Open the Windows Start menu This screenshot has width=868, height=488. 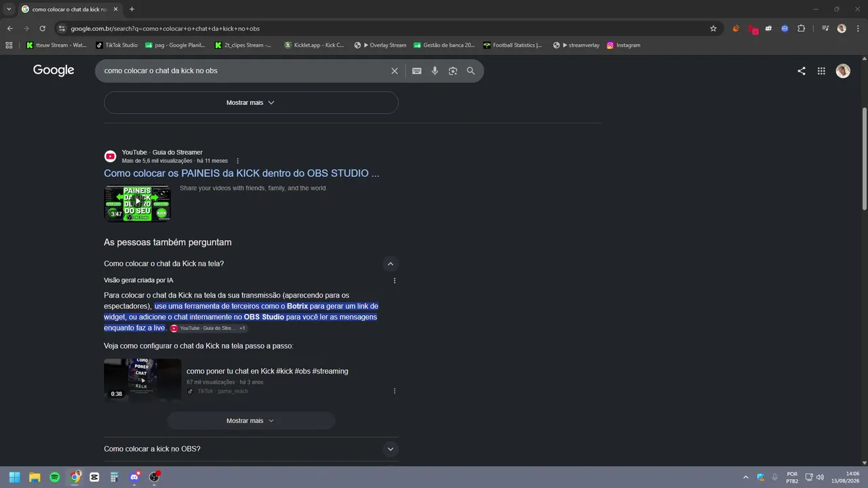click(x=14, y=477)
